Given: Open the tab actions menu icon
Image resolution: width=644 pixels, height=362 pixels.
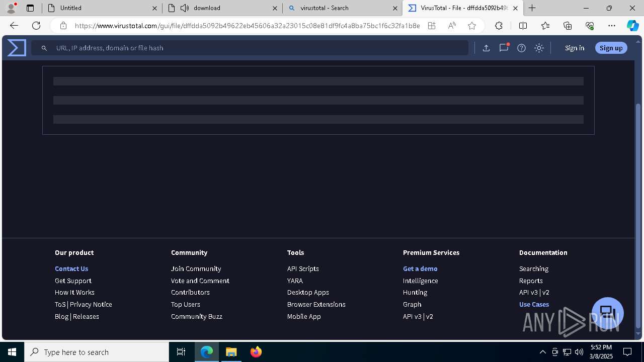Looking at the screenshot, I should point(30,8).
